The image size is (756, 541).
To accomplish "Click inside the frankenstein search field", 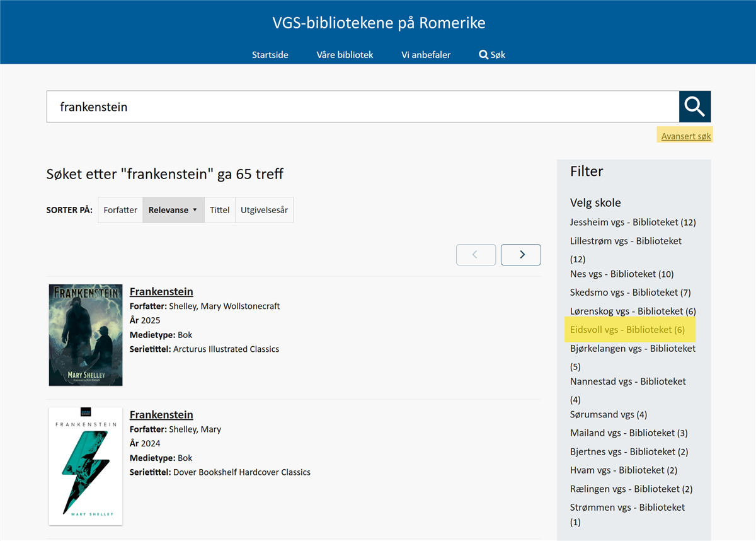I will click(x=362, y=107).
